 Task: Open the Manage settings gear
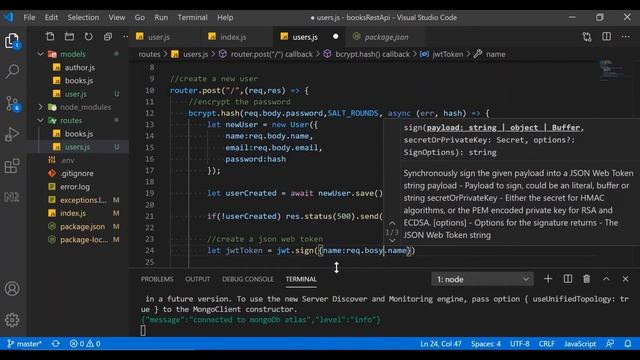(12, 320)
